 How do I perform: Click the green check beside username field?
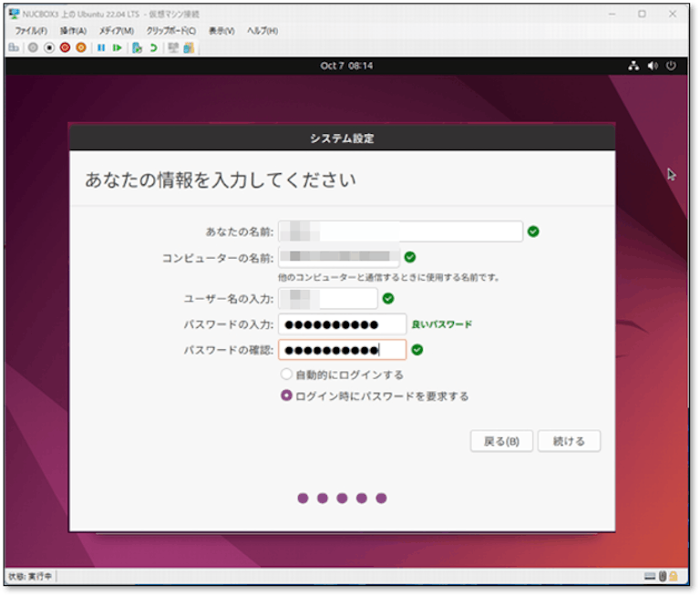388,299
